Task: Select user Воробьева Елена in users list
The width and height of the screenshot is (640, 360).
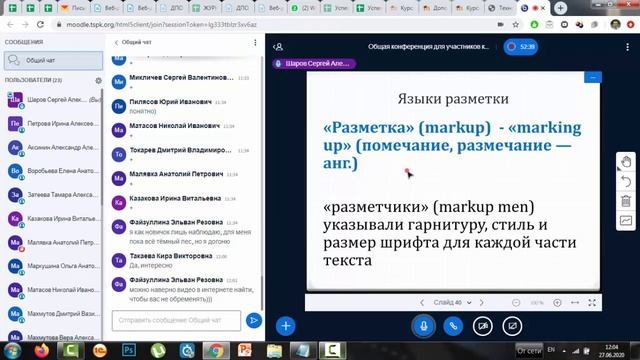Action: click(x=53, y=171)
